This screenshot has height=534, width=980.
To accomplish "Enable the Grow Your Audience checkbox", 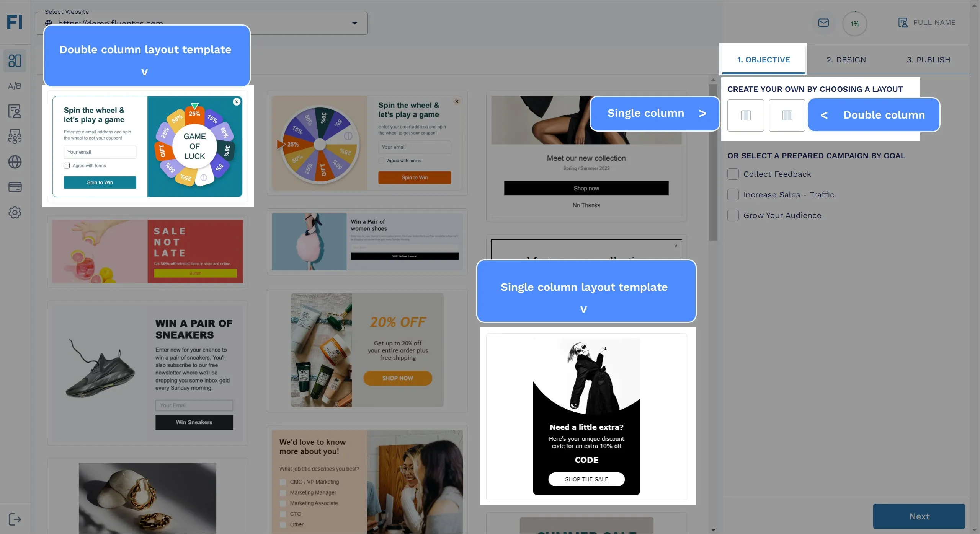I will (x=733, y=215).
